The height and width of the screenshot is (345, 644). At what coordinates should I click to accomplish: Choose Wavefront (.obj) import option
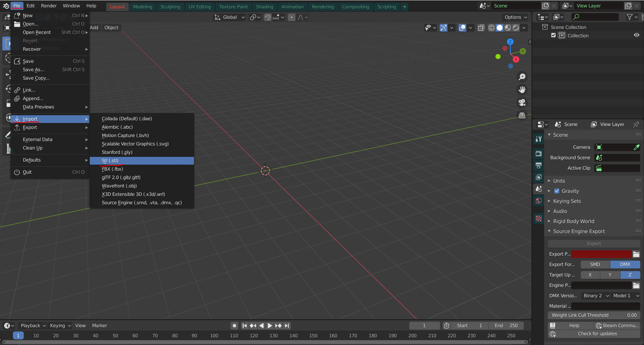click(142, 186)
